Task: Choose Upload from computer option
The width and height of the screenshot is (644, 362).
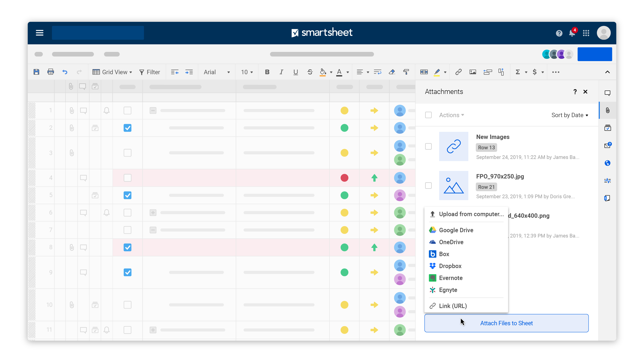Action: 466,214
